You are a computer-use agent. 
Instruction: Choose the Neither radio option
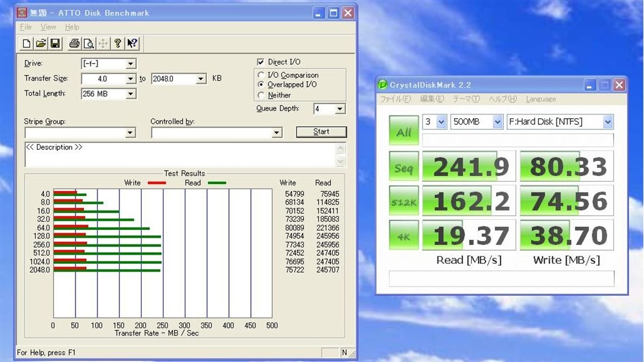(x=261, y=96)
